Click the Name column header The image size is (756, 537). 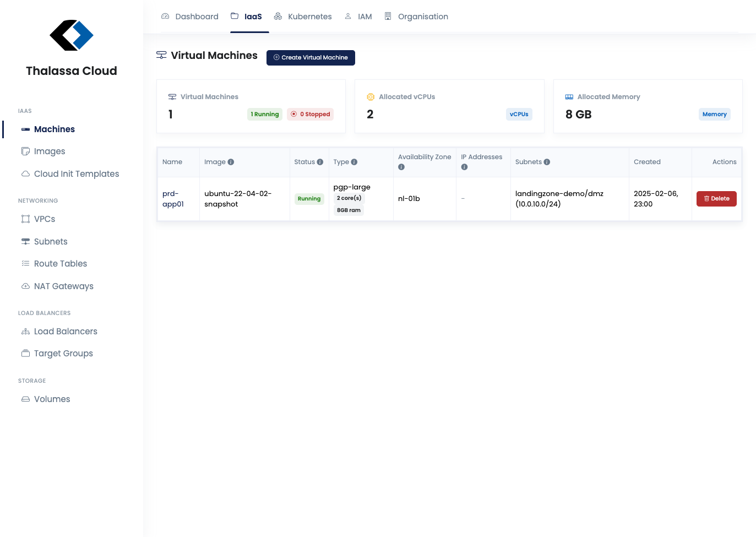(x=172, y=162)
